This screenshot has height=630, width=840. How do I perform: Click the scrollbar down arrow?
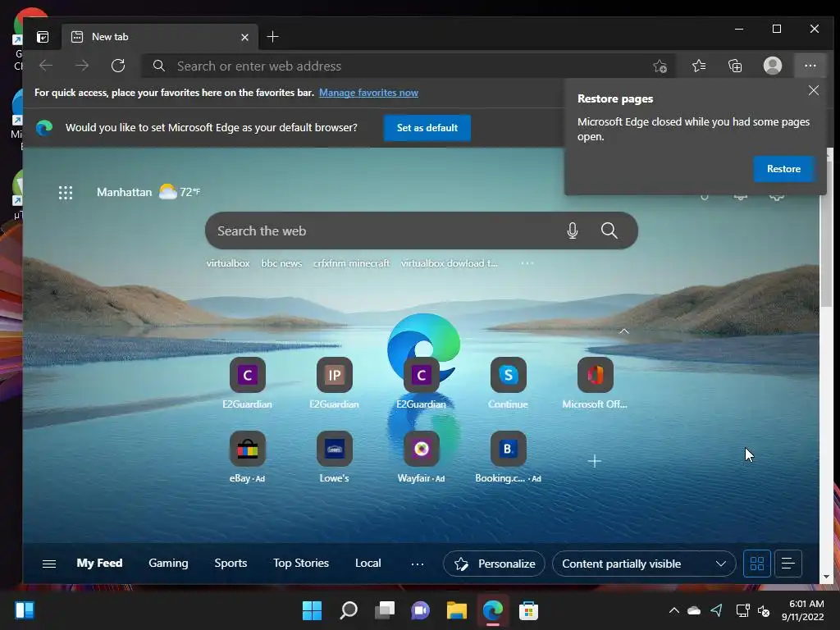coord(826,577)
